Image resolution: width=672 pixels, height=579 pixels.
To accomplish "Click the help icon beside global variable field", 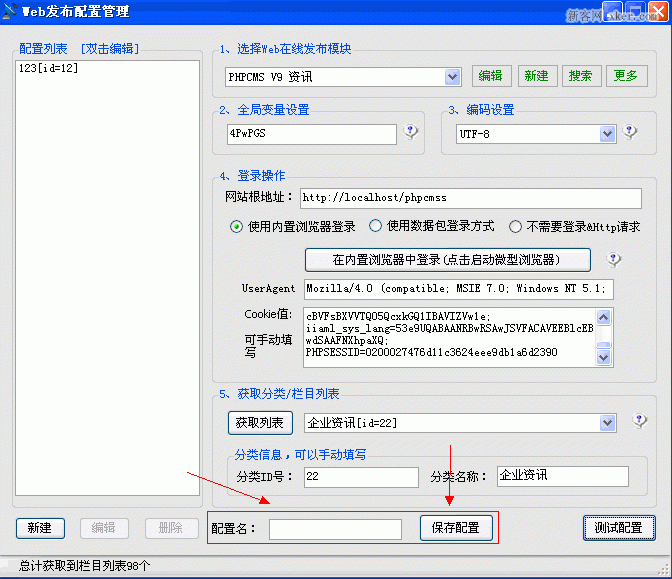I will (411, 133).
